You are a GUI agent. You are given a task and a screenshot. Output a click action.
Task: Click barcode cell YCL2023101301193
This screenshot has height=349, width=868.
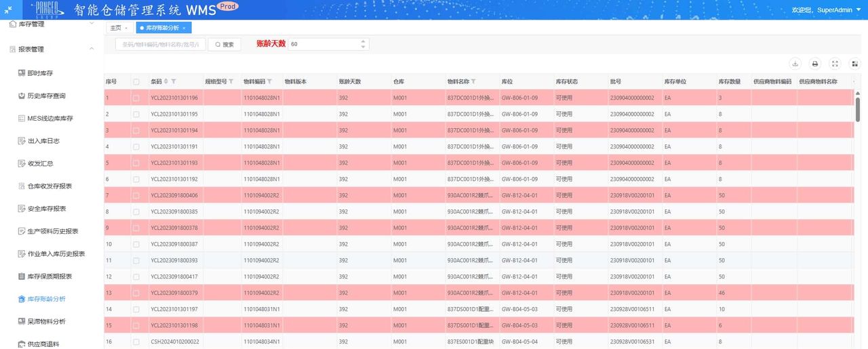click(x=174, y=163)
